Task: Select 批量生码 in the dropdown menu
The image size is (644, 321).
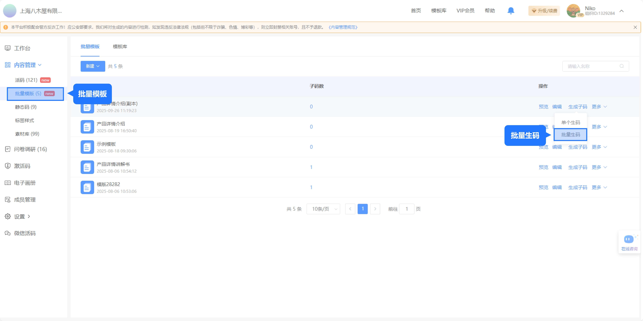Action: click(571, 135)
